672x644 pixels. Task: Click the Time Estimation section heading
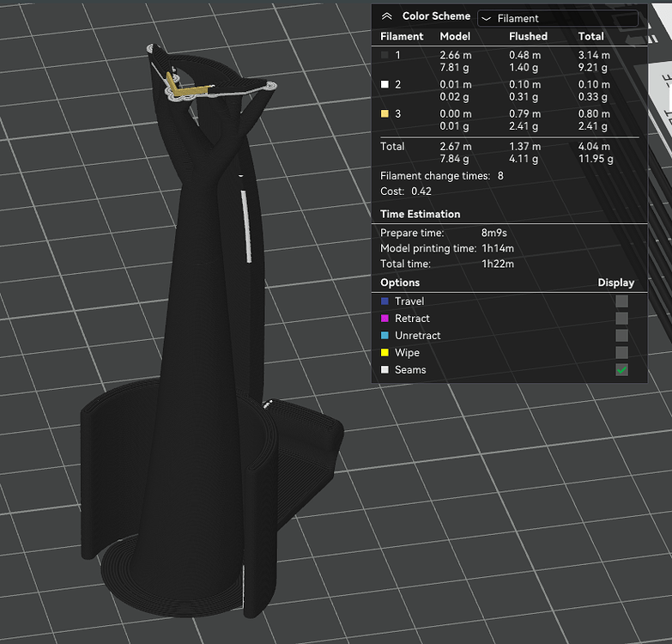coord(421,215)
